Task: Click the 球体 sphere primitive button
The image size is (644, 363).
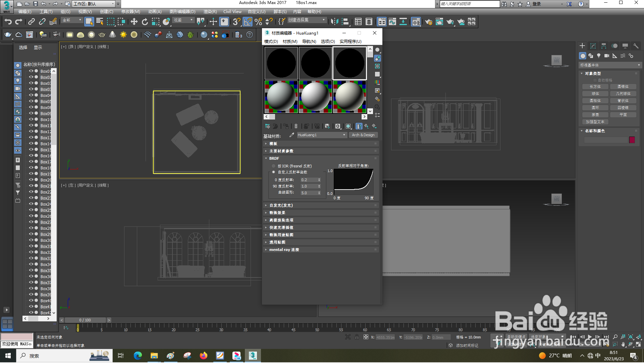Action: [x=595, y=94]
